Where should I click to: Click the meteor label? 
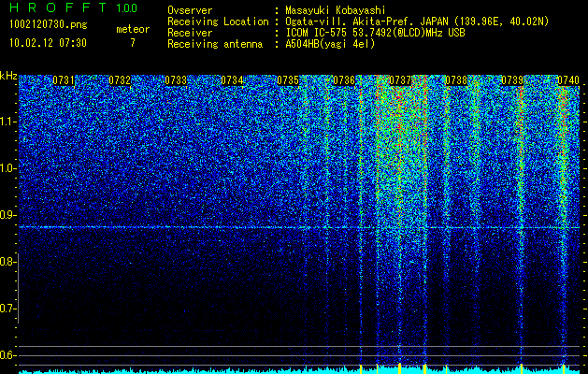[133, 29]
